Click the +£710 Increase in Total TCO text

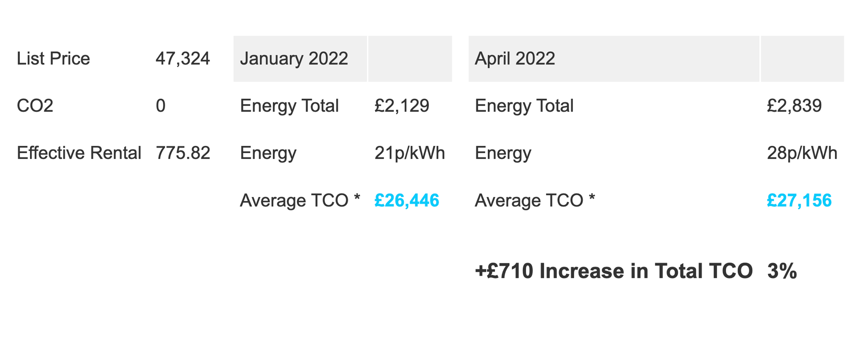coord(613,271)
